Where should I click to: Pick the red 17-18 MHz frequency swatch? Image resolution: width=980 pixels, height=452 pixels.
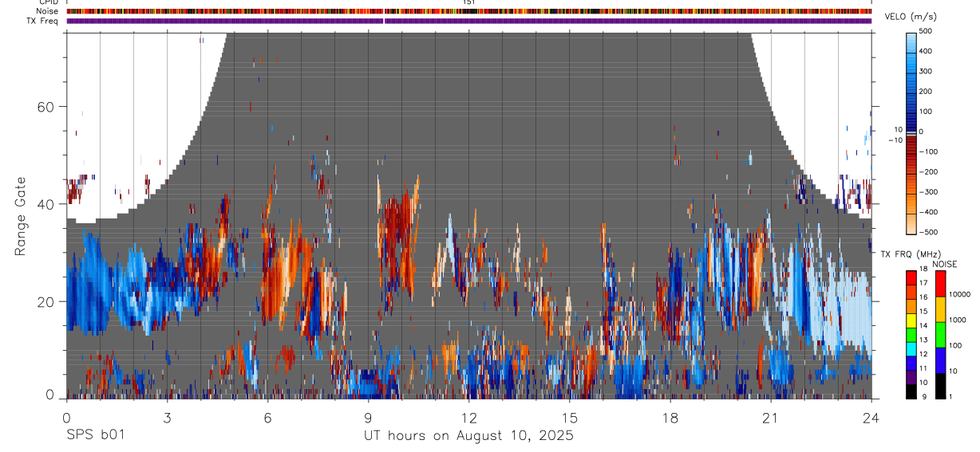point(911,278)
